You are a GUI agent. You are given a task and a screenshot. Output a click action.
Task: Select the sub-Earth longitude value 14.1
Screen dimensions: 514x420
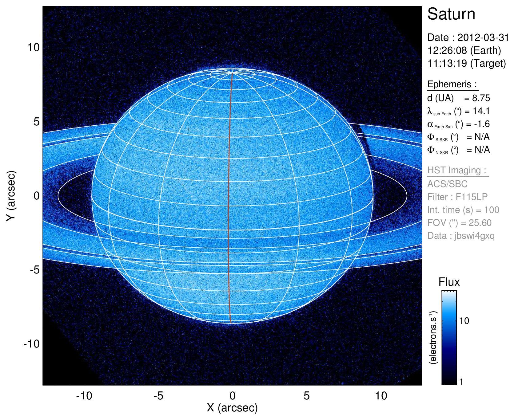tap(481, 111)
